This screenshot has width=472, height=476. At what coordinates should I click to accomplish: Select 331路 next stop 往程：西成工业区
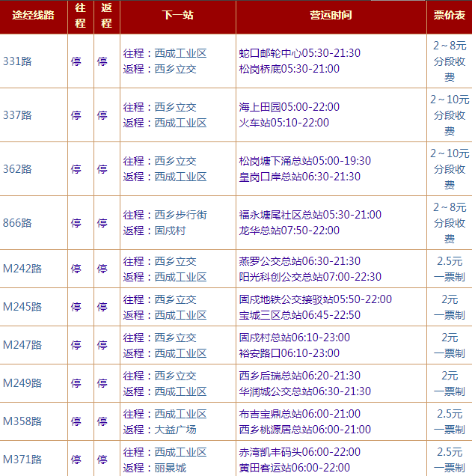165,53
